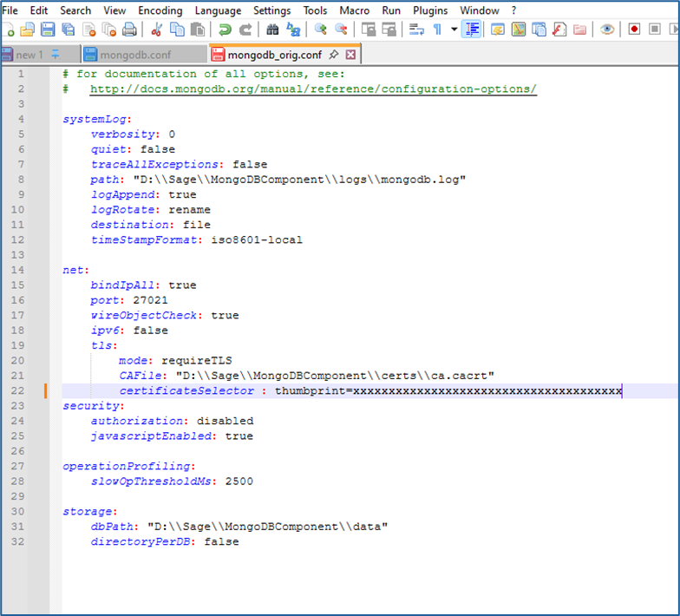Click the Find and Replace icon

click(x=293, y=29)
